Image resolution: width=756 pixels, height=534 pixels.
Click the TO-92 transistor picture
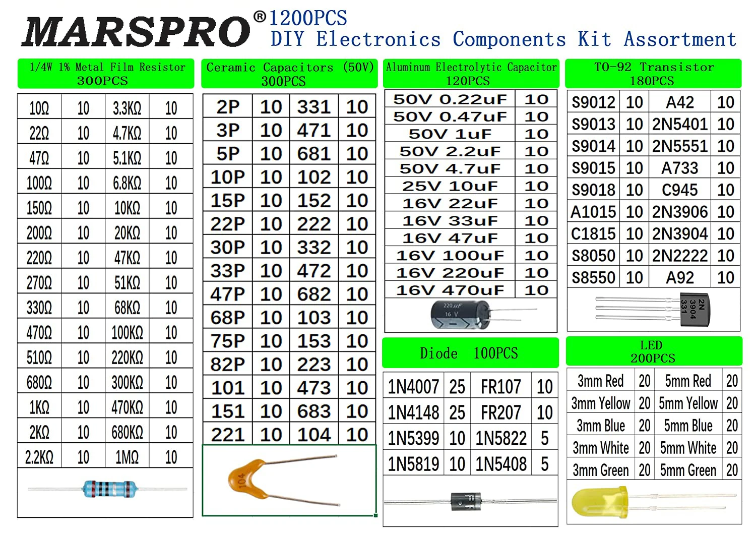click(x=653, y=309)
